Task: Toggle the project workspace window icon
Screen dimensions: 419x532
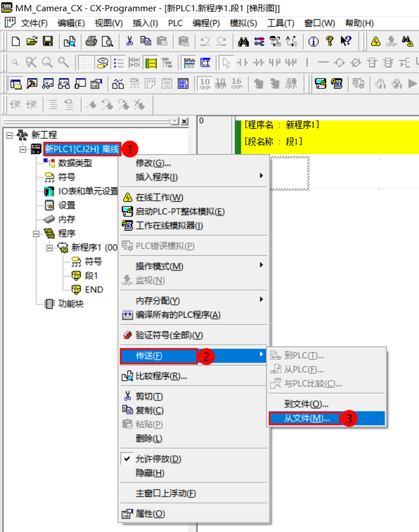Action: tap(16, 83)
